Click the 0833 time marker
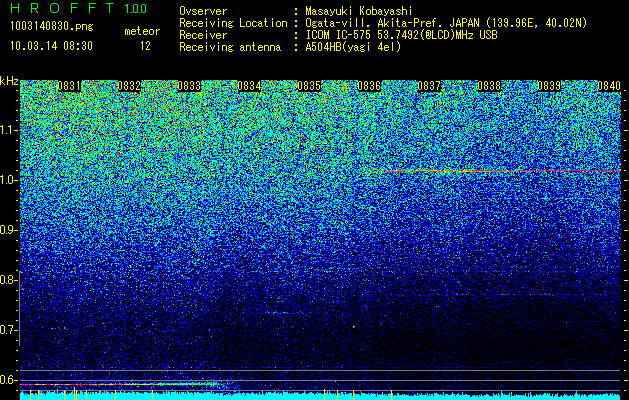629x400 pixels. click(x=189, y=86)
